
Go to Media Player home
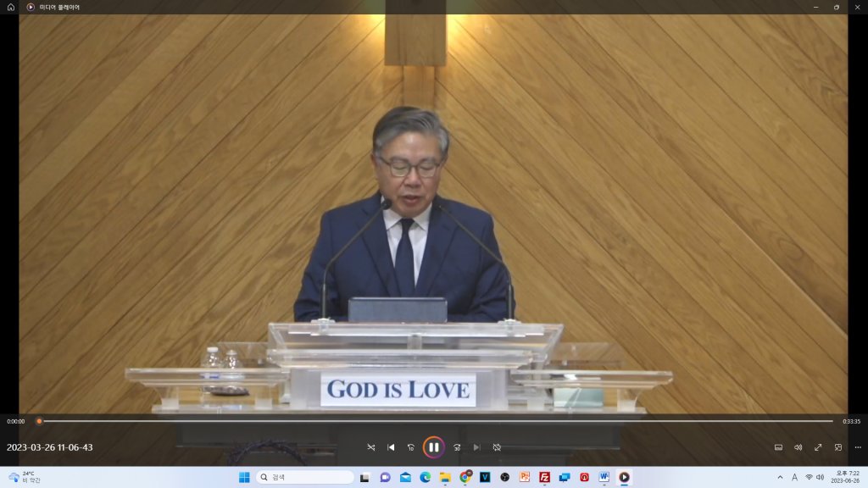coord(11,7)
